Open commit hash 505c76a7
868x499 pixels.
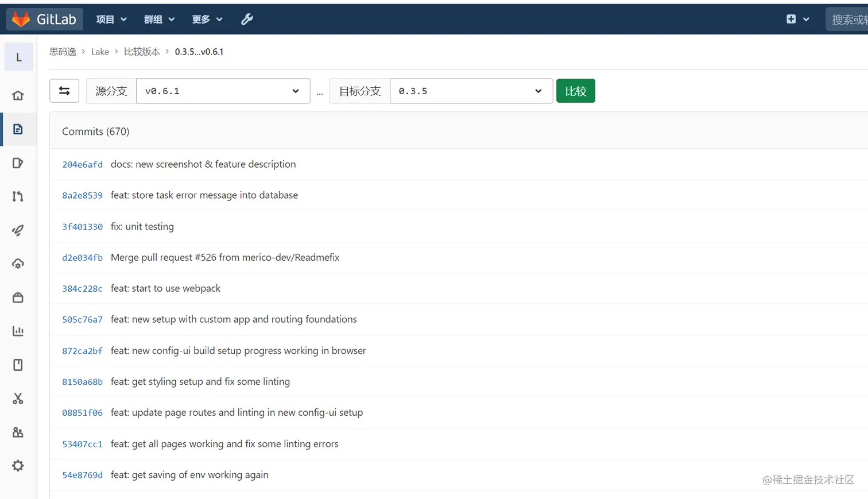(x=83, y=320)
